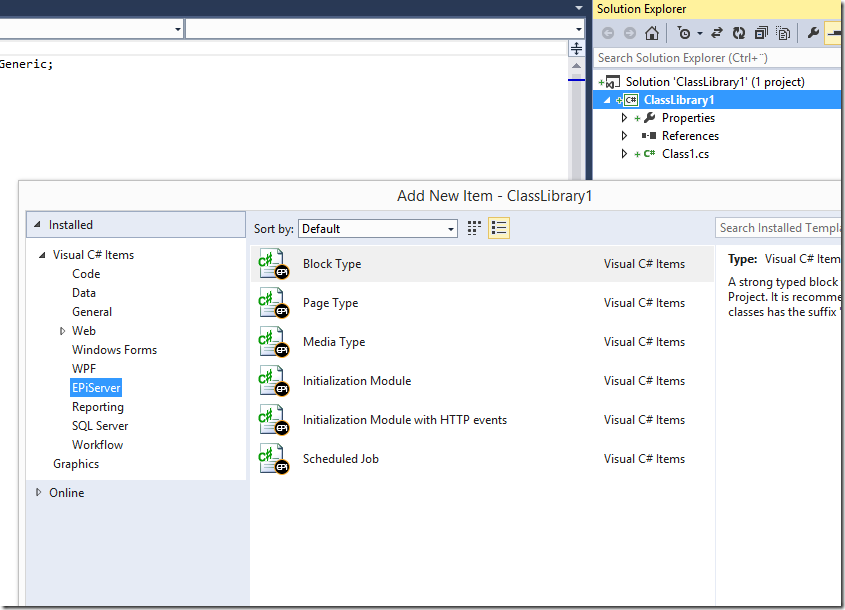Select the Initialization Module with HTTP events template
Image resolution: width=845 pixels, height=610 pixels.
point(404,420)
